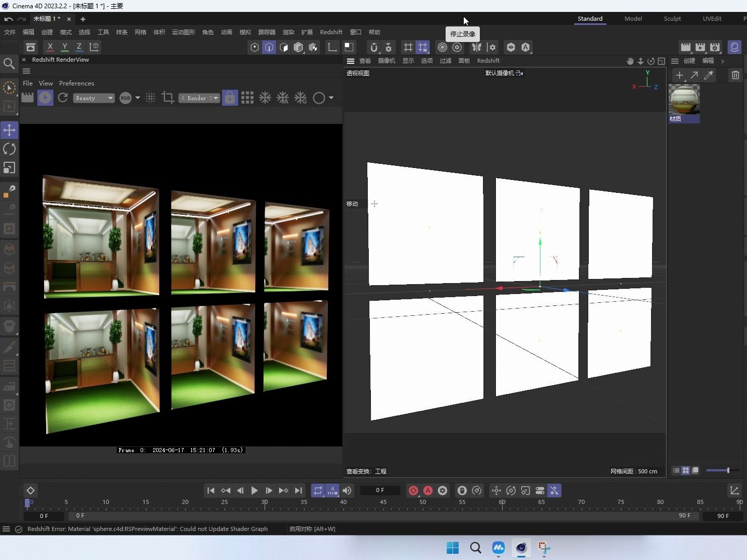The width and height of the screenshot is (747, 560).
Task: Open the 文件 menu
Action: 10,32
